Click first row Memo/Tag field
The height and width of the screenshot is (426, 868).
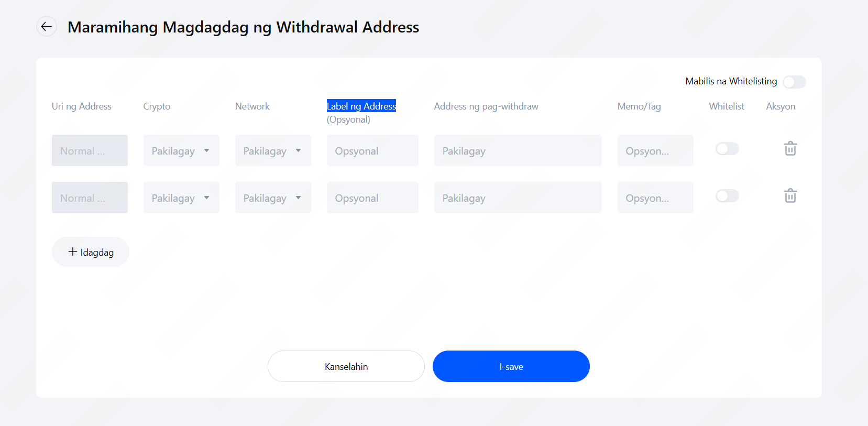click(655, 151)
